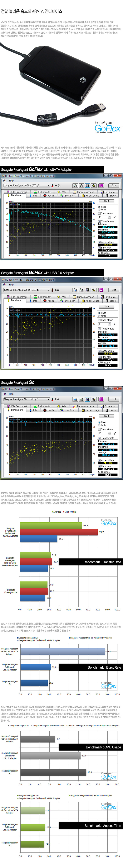This screenshot has height=868, width=123.
Task: Click purple down-arrow icon in the eSATA Adapter window
Action: coord(101,185)
